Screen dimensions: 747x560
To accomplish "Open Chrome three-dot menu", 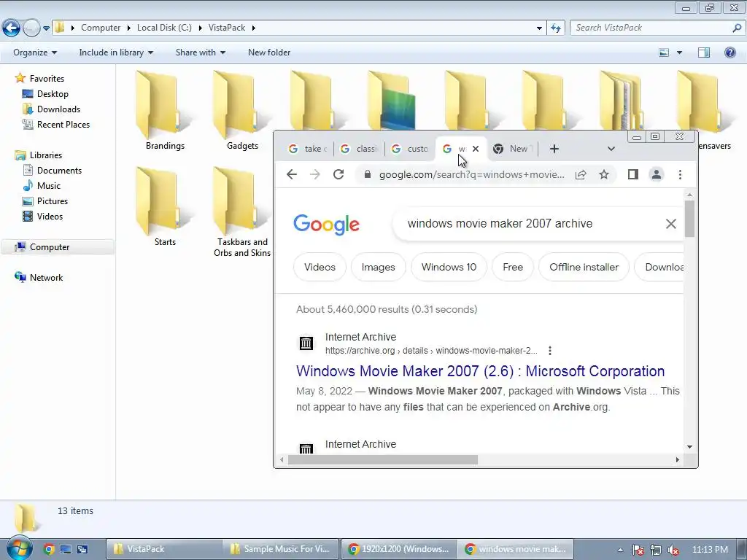I will tap(680, 175).
